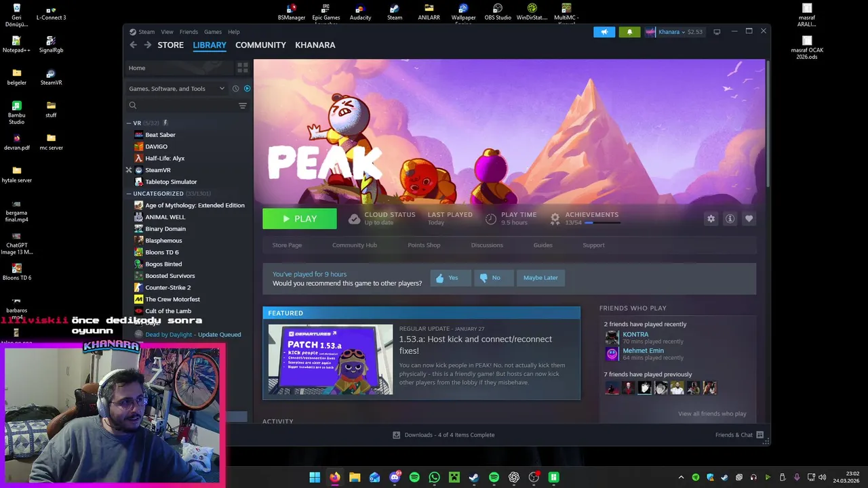Image resolution: width=868 pixels, height=488 pixels.
Task: Open the Games menu
Action: coord(213,32)
